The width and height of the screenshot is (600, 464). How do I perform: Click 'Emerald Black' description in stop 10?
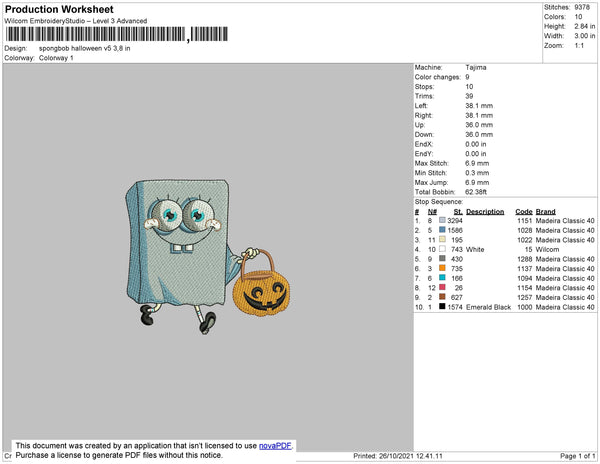pos(489,307)
